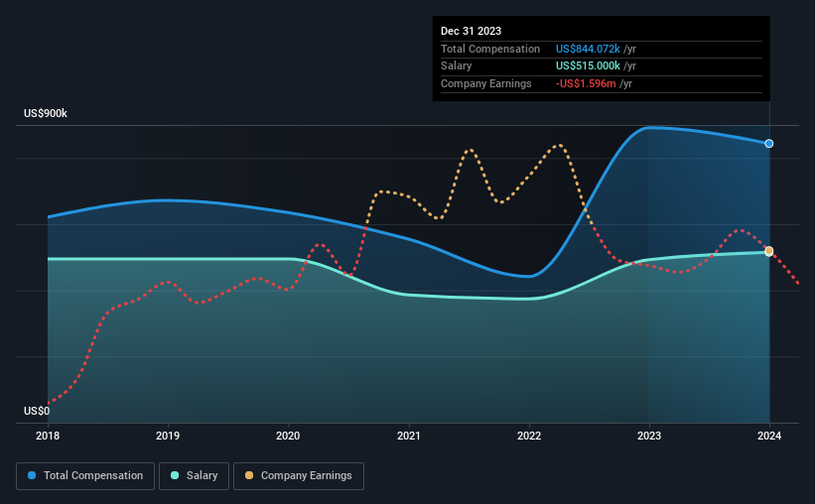The image size is (815, 504).
Task: Click the Salary label in tooltip
Action: (457, 66)
